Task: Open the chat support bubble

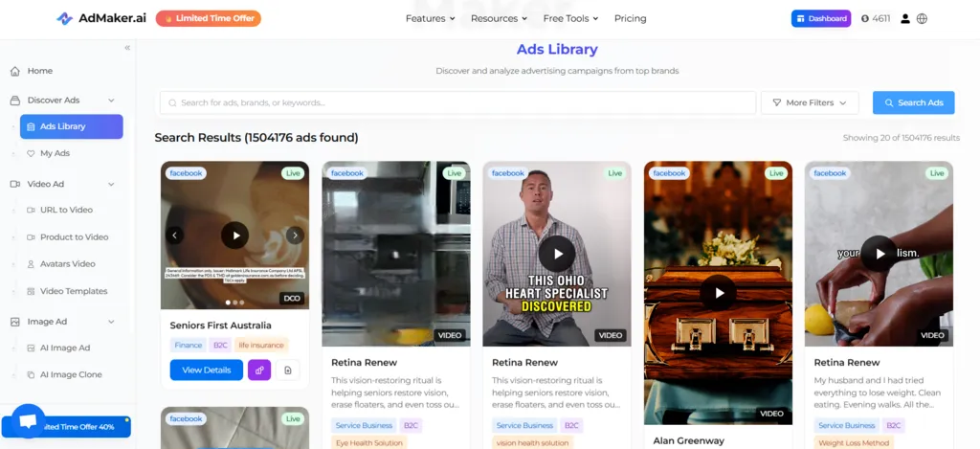Action: tap(28, 421)
